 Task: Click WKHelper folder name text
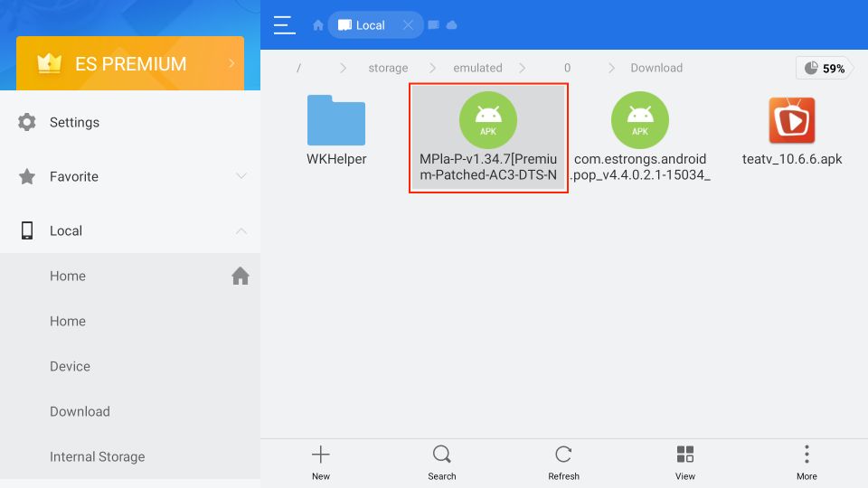336,159
